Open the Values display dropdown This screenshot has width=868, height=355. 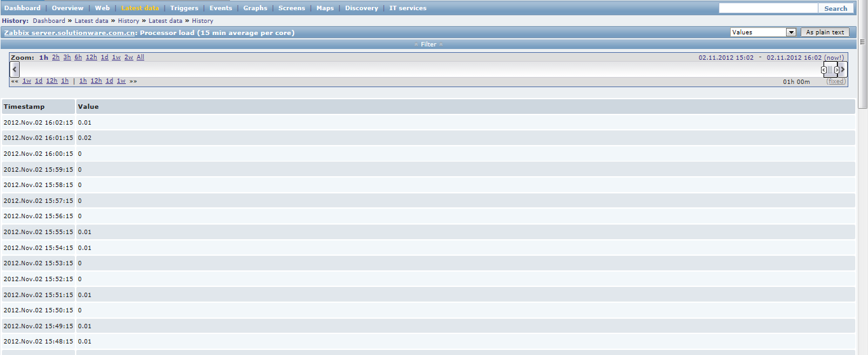click(763, 32)
